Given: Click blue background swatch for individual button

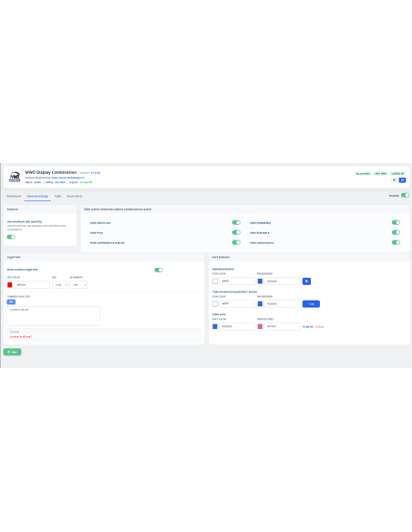Looking at the screenshot, I should 260,281.
